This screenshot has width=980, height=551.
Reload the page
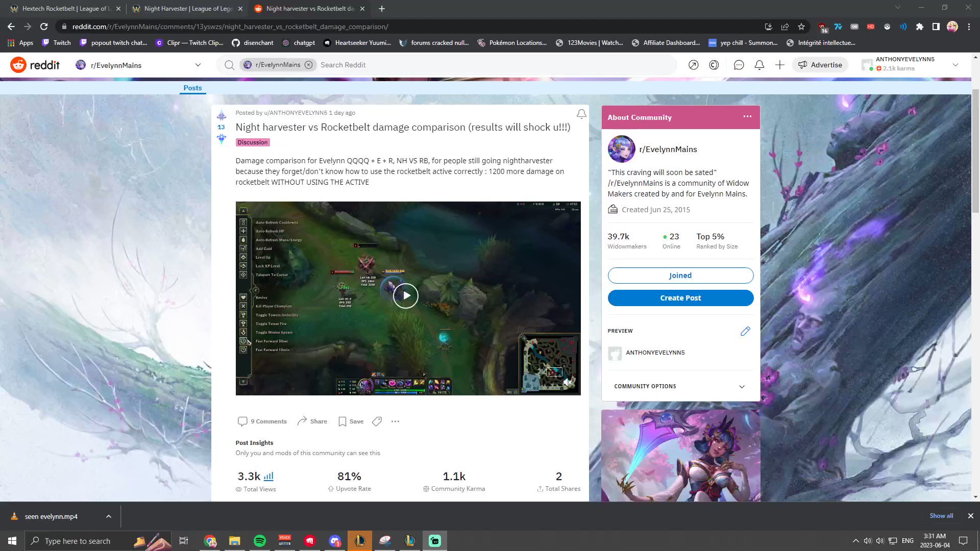point(44,27)
